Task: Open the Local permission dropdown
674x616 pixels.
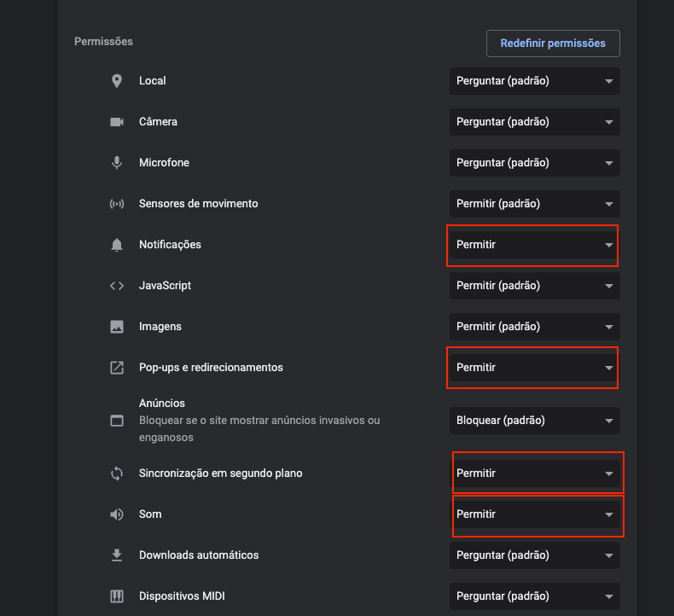Action: (x=534, y=81)
